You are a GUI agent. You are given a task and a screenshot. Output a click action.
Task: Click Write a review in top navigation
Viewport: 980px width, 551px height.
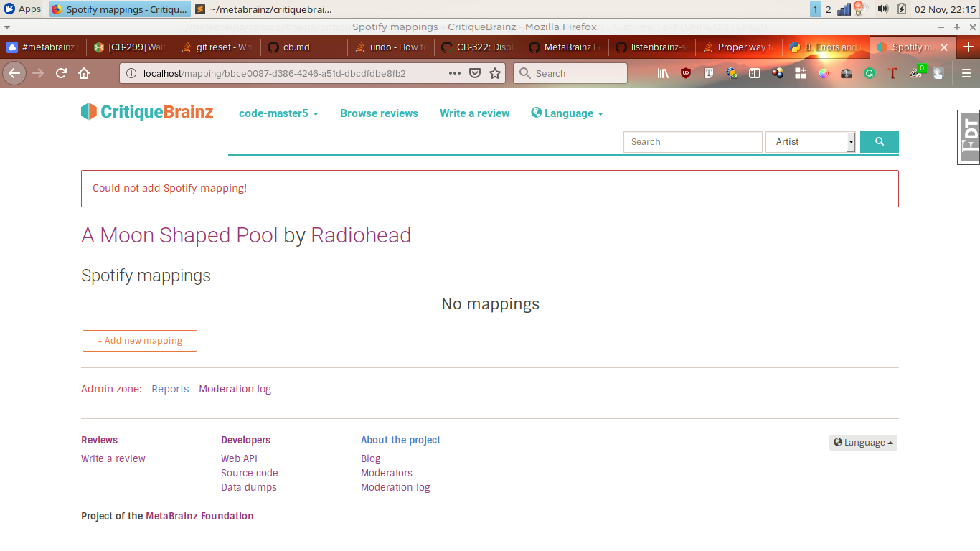(474, 113)
